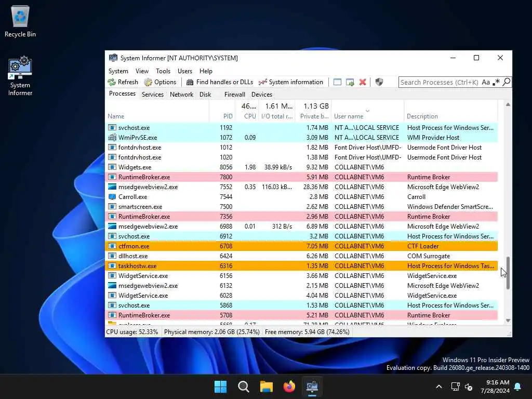This screenshot has height=399, width=532.
Task: Switch to the Devices tab
Action: [262, 95]
